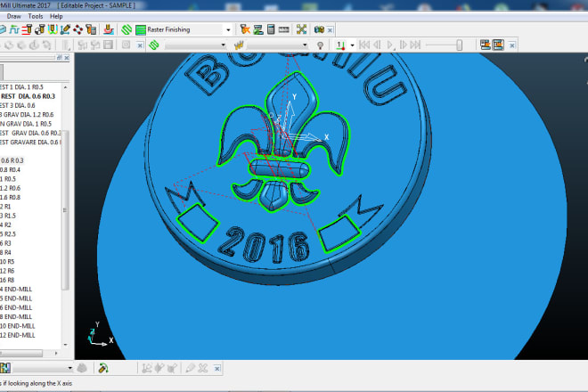Open the Tools menu
The width and height of the screenshot is (588, 392).
pyautogui.click(x=36, y=17)
